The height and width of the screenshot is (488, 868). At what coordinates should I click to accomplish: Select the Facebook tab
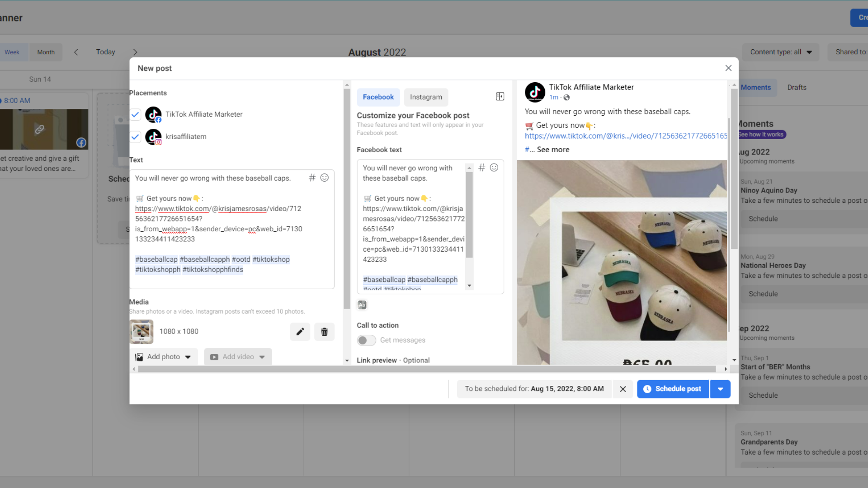(378, 97)
